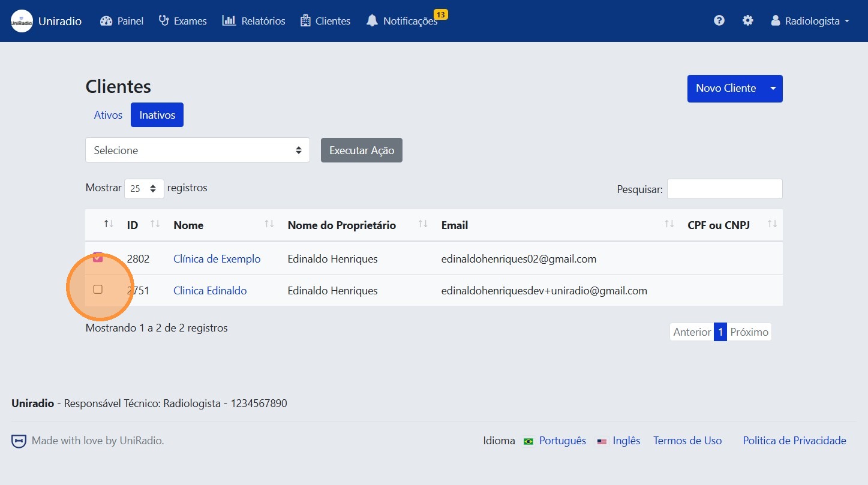Click the help question mark icon
The width and height of the screenshot is (868, 485).
point(719,20)
